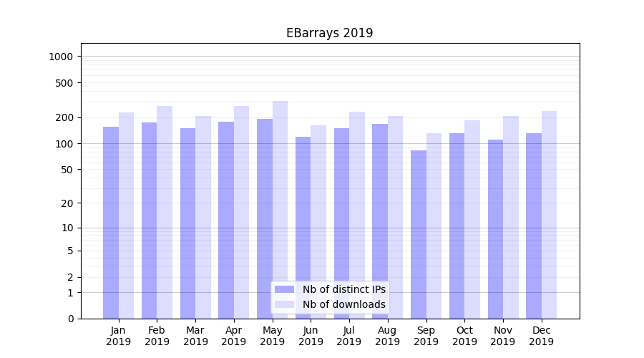This screenshot has width=644, height=358.
Task: Select the Oct 2019 downloads bar
Action: (x=472, y=219)
